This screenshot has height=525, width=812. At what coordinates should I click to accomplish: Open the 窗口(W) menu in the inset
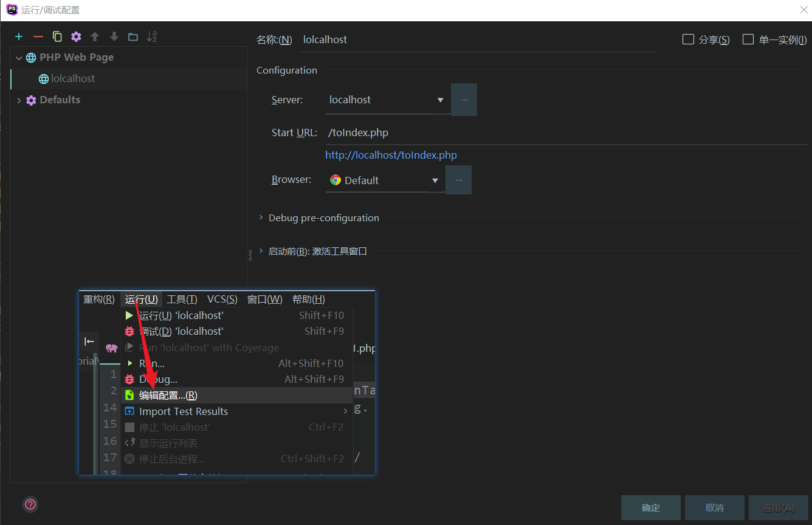click(265, 299)
